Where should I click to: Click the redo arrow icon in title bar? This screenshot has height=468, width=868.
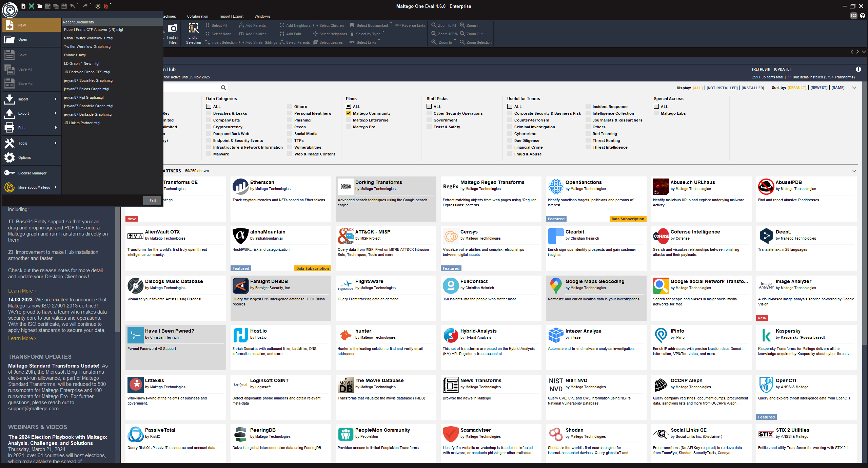point(85,6)
